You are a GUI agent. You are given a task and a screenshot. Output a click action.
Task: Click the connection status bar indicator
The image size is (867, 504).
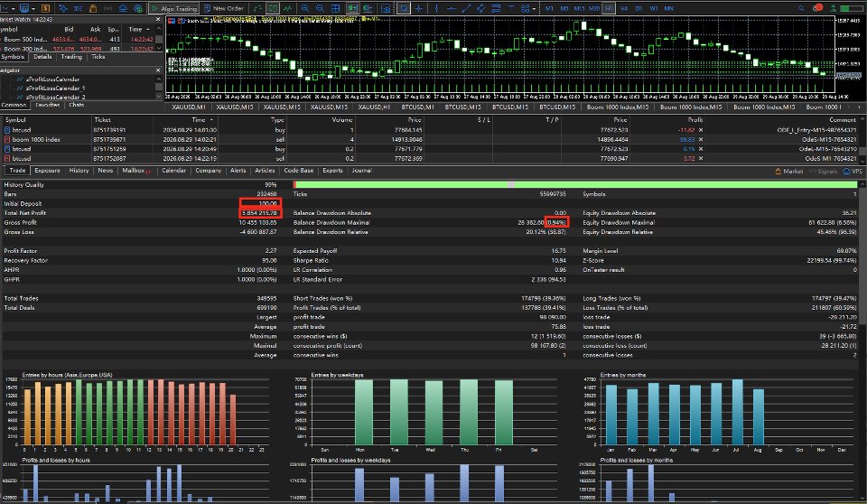(852, 8)
